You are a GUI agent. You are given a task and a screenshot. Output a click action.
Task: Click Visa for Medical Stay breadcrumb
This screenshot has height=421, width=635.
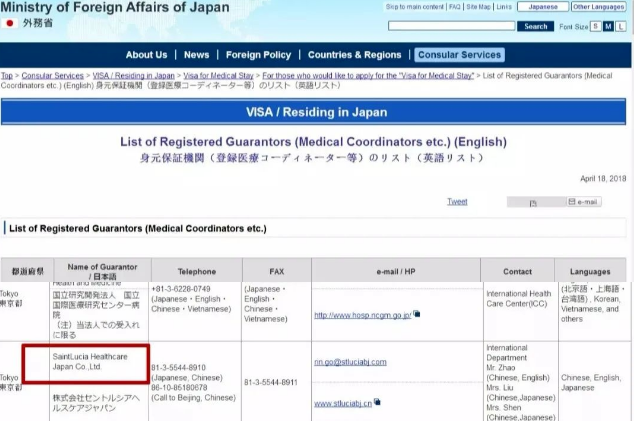[x=218, y=76]
